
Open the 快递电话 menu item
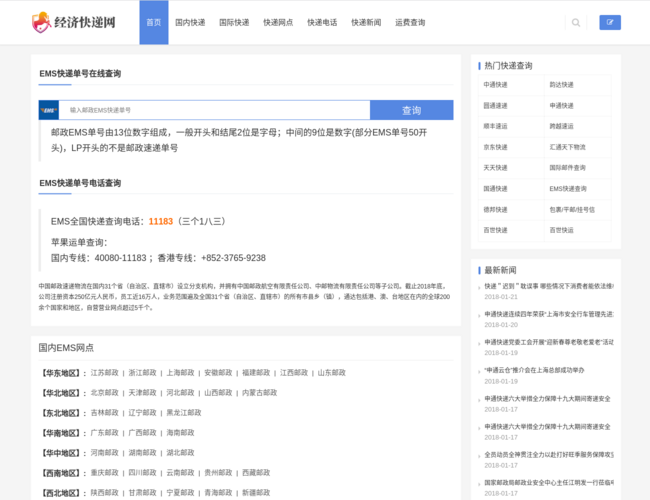point(322,22)
